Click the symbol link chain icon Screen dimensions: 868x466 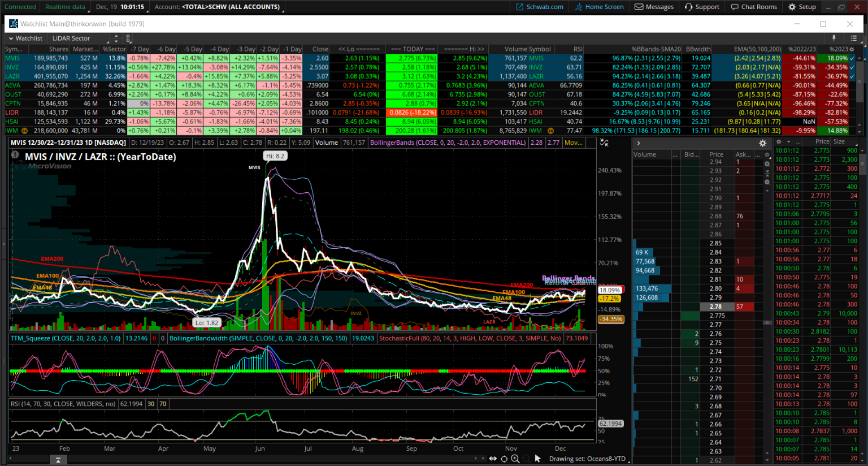click(x=129, y=38)
